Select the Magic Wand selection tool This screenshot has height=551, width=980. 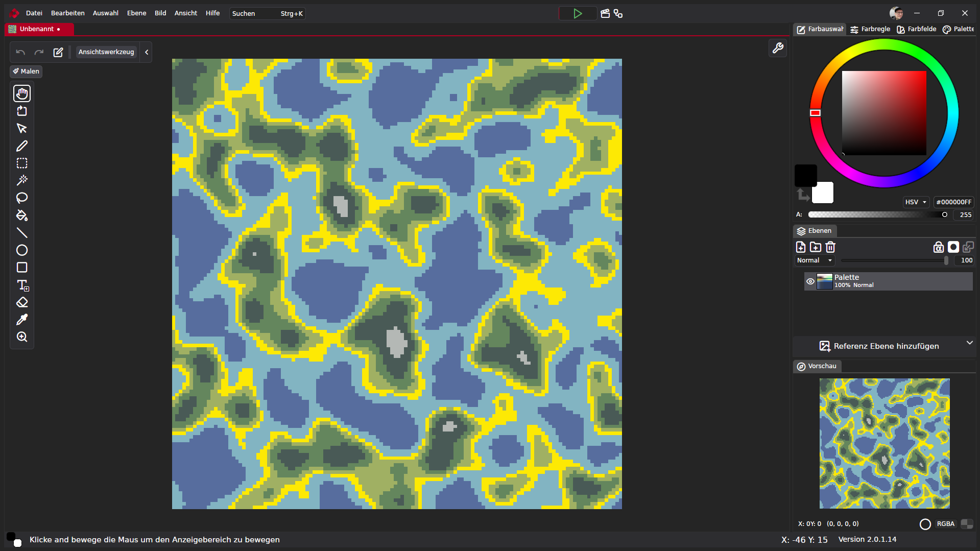[x=21, y=180]
